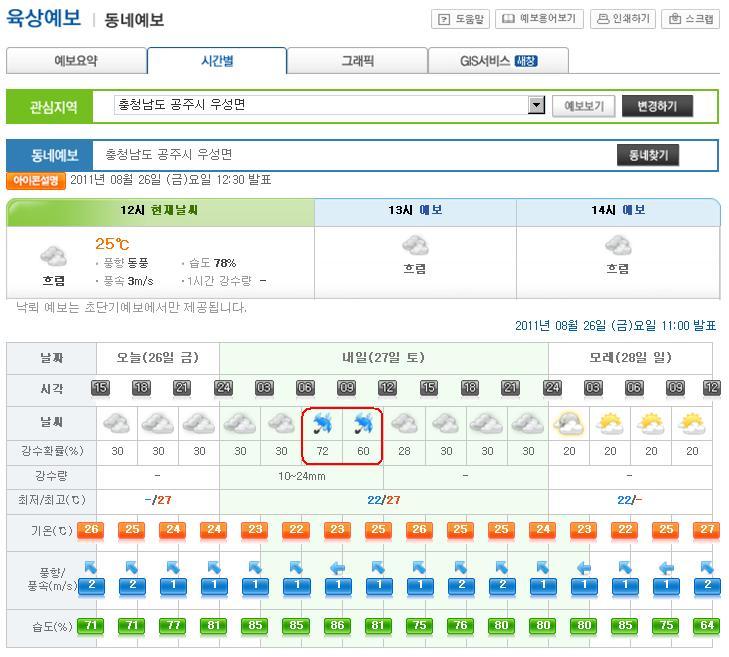Click the rain umbrella icon above 72%
The height and width of the screenshot is (657, 729).
coord(322,424)
